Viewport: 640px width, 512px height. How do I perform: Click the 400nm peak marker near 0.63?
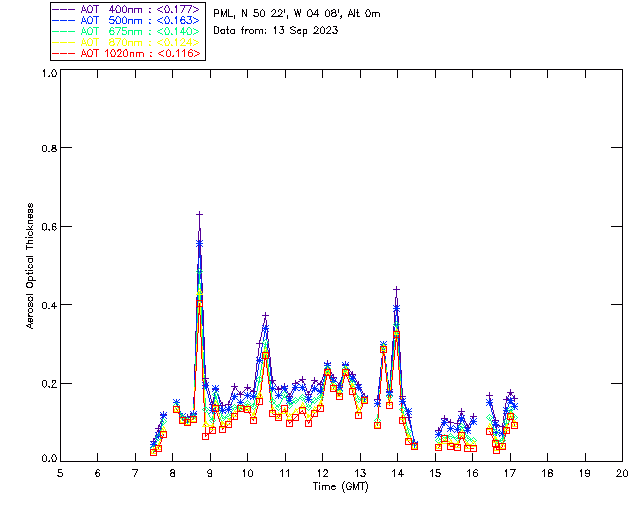click(200, 214)
